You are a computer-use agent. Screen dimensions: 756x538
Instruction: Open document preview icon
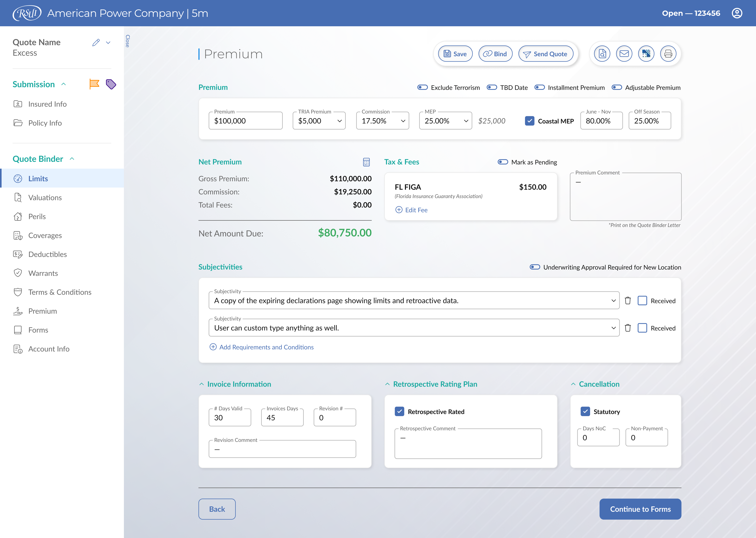click(x=602, y=54)
